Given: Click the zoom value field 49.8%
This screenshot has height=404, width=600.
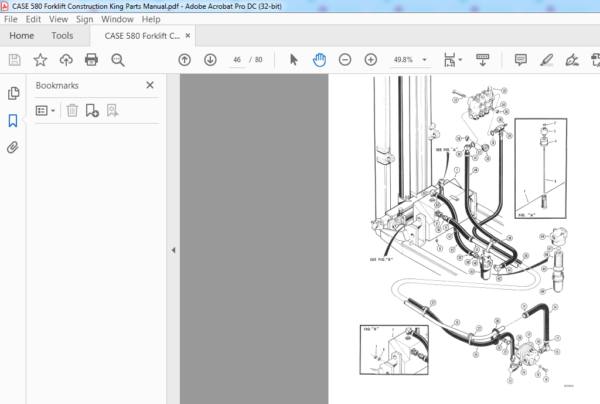Looking at the screenshot, I should 403,60.
